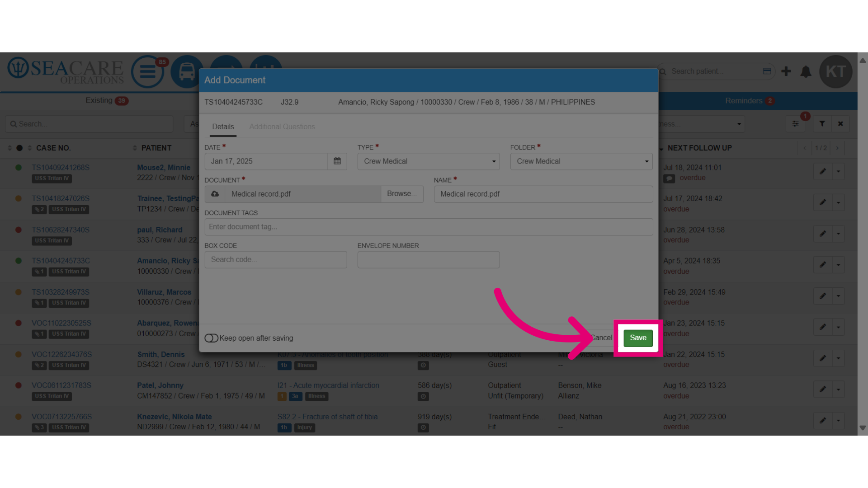
Task: Switch to Additional Questions tab
Action: pyautogui.click(x=282, y=127)
